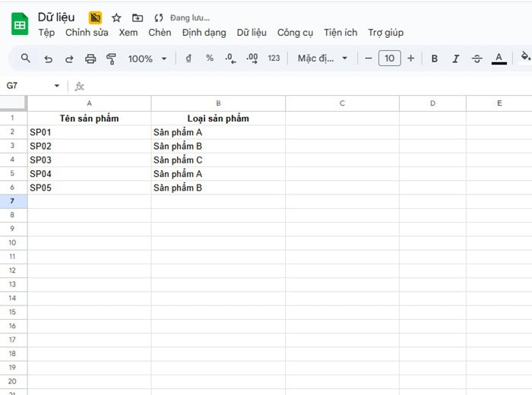
Task: Open more number formats 123
Action: (274, 58)
